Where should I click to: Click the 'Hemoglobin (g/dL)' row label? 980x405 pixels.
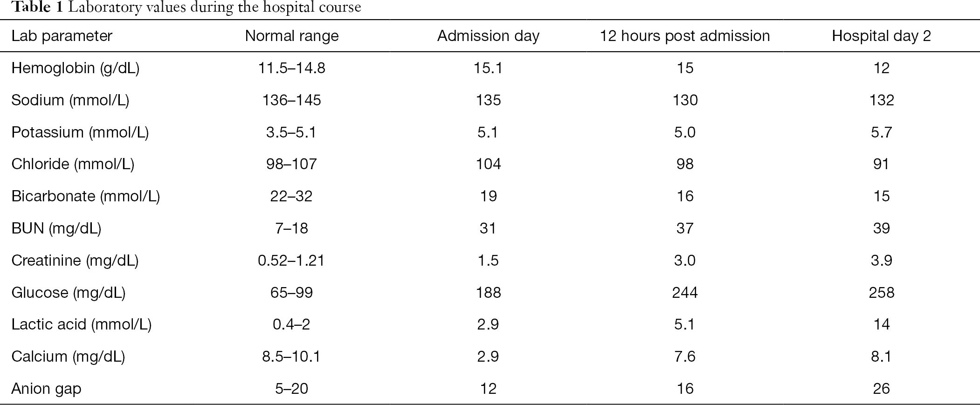pos(75,68)
